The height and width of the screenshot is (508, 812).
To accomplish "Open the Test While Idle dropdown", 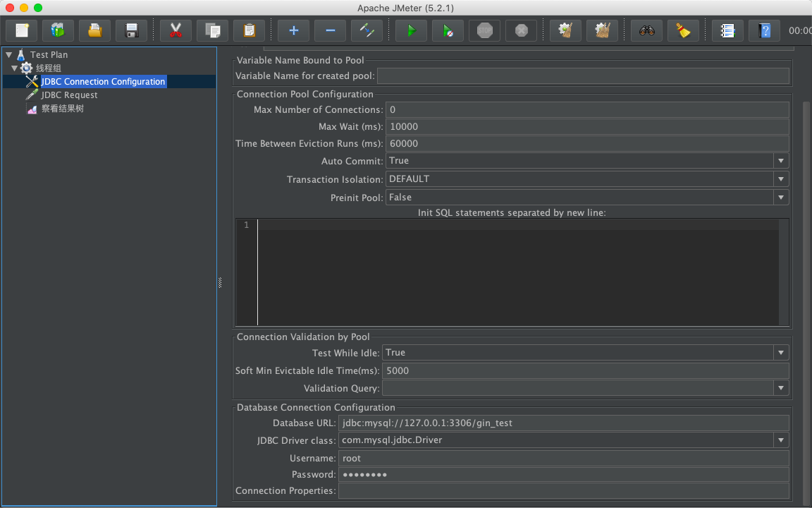I will [x=781, y=353].
